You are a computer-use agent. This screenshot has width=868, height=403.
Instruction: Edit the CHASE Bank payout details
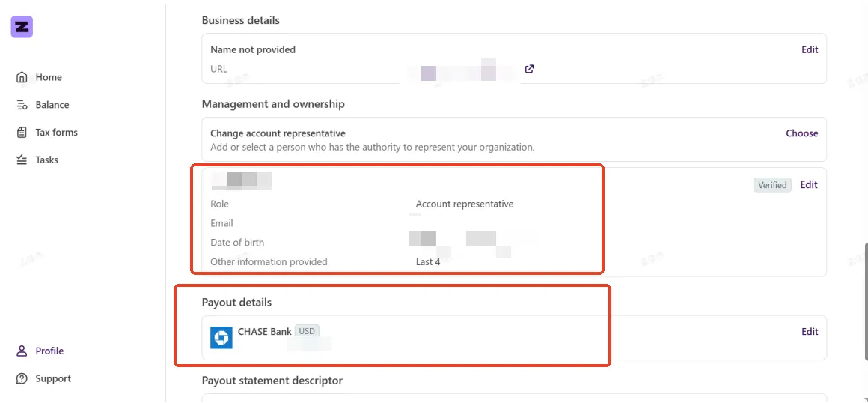tap(810, 332)
